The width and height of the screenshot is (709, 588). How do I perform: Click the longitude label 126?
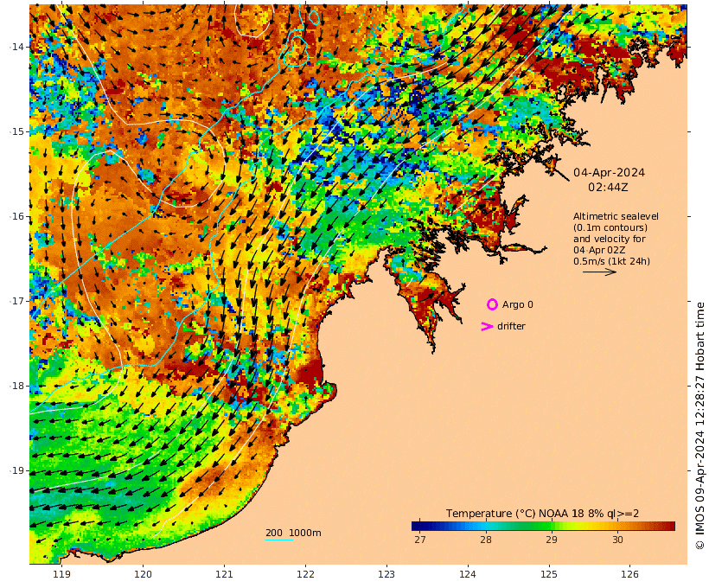629,574
